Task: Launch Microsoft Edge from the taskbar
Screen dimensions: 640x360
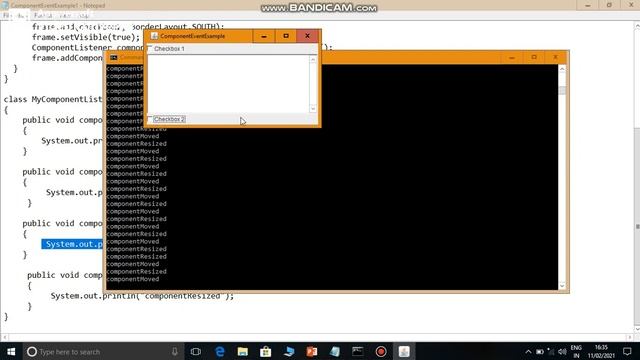Action: [220, 351]
